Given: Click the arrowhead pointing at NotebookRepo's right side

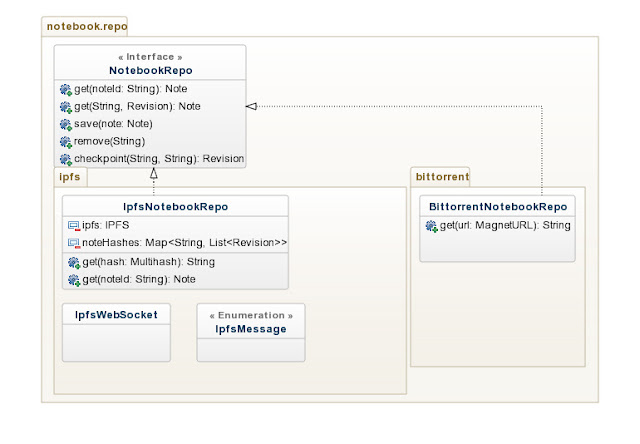Looking at the screenshot, I should 252,105.
